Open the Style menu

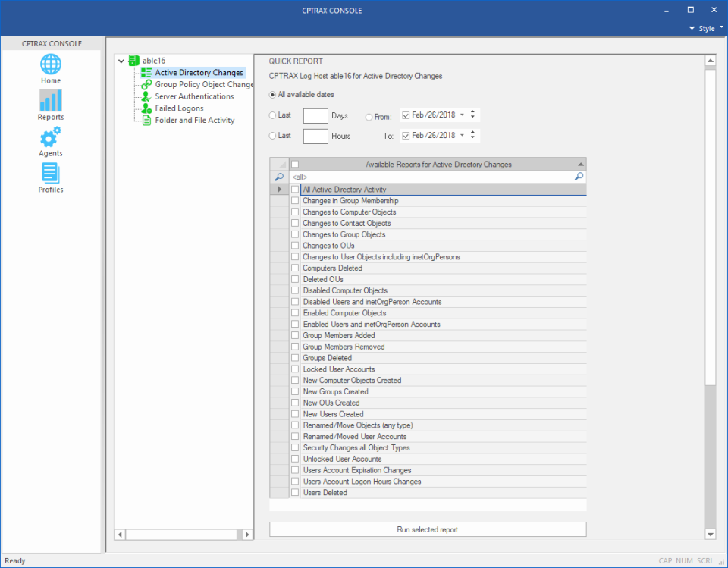point(707,28)
